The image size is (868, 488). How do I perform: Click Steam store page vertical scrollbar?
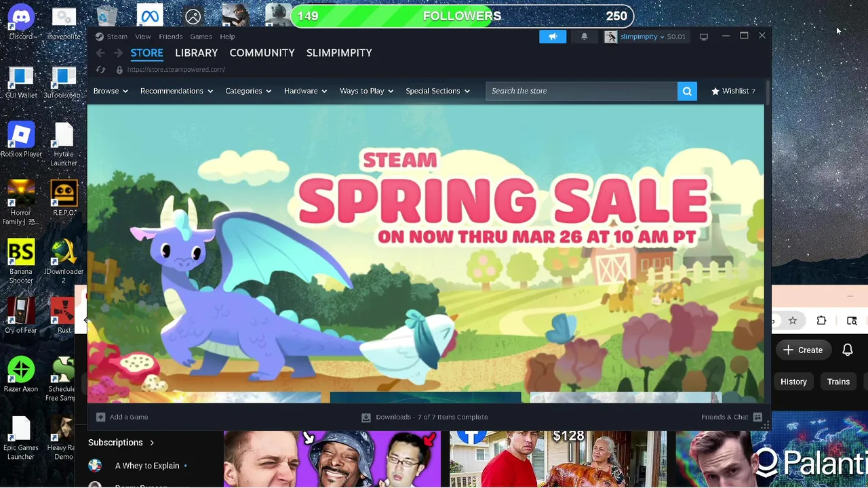(x=768, y=91)
